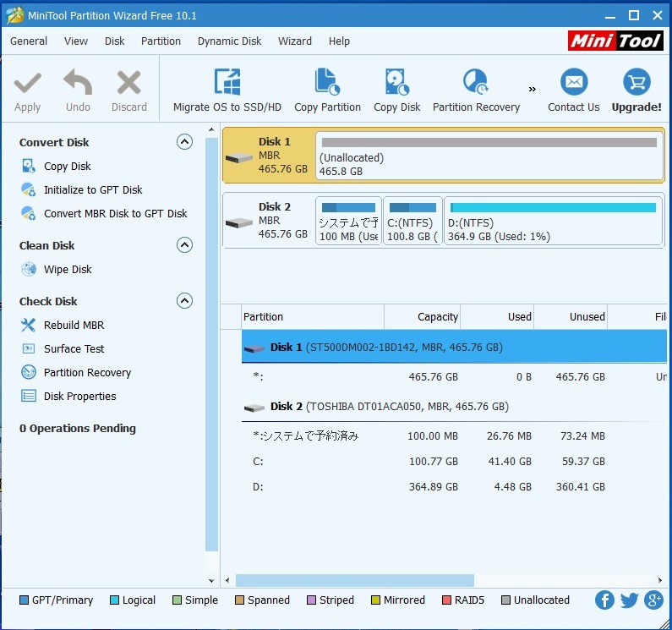Click the horizontal scrollbar left arrow
672x630 pixels.
[x=227, y=580]
